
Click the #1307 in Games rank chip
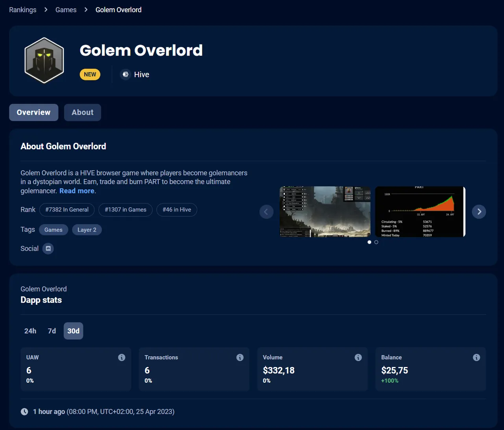pyautogui.click(x=126, y=210)
